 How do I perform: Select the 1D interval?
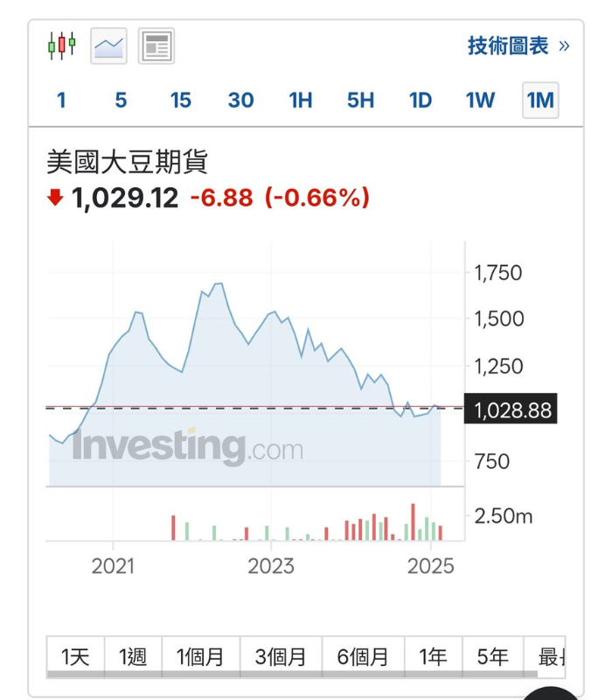[421, 101]
